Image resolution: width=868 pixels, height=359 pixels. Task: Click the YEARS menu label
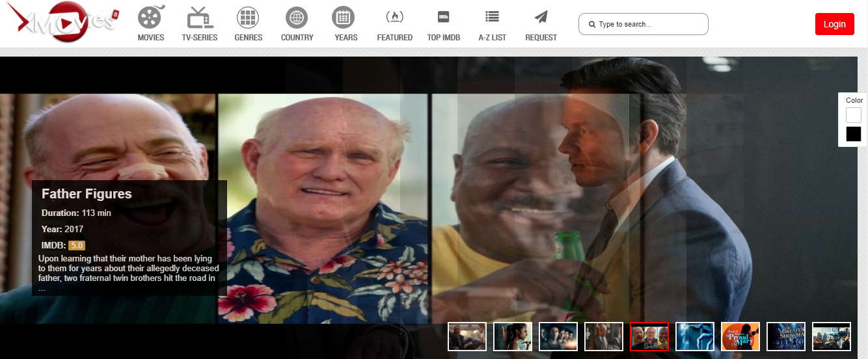[x=346, y=38]
